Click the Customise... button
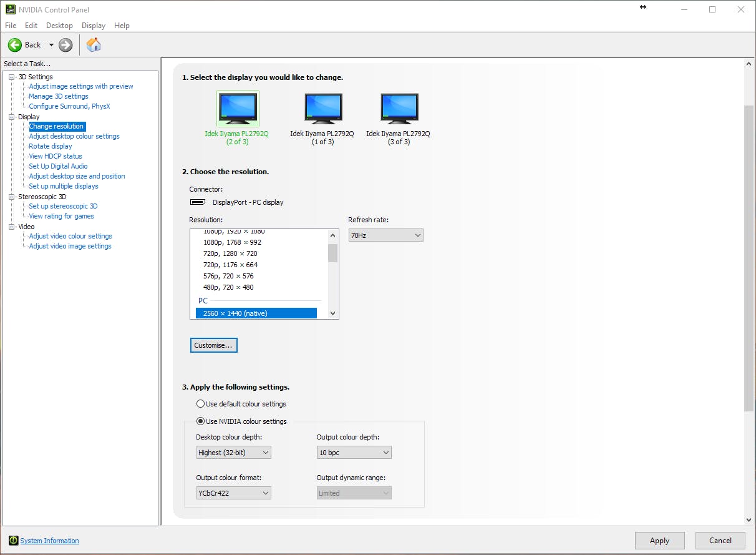Screen dimensions: 756x555 pyautogui.click(x=213, y=345)
